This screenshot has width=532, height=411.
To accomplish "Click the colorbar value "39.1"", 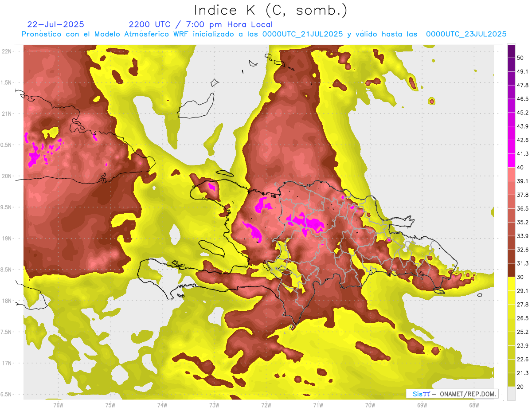I will [x=523, y=181].
